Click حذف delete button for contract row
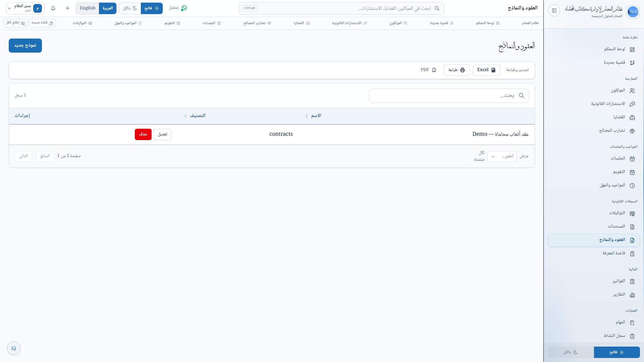Viewport: 644px width, 362px height. coord(143,134)
